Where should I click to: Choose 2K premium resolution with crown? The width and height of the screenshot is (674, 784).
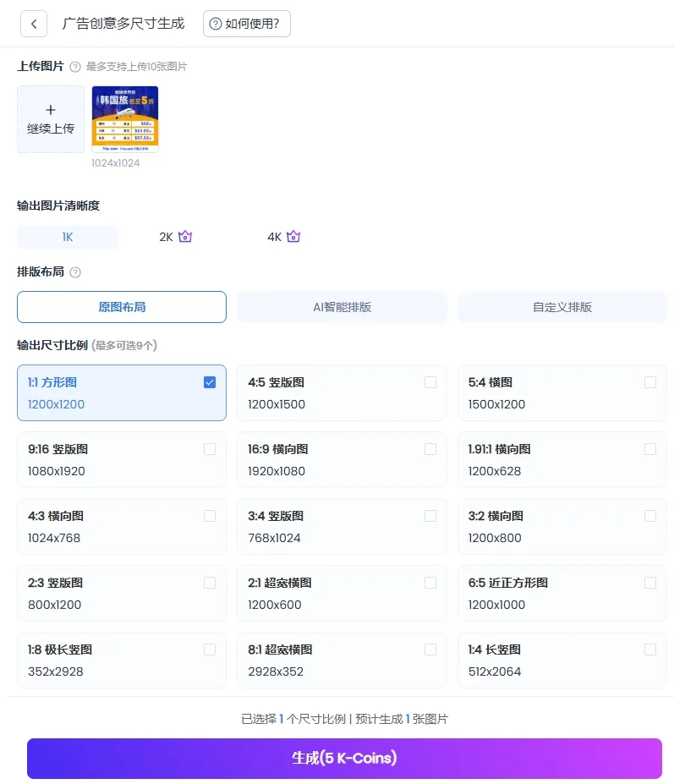click(176, 237)
